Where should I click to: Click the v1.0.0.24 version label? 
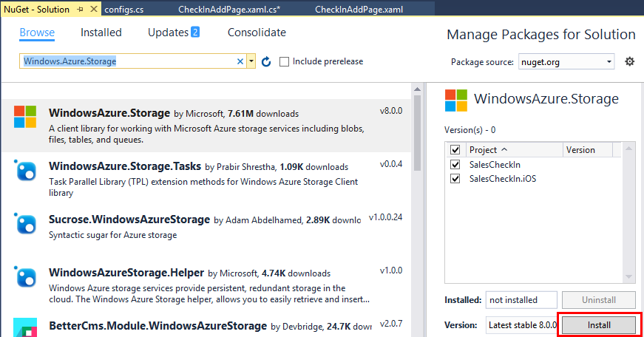click(386, 217)
